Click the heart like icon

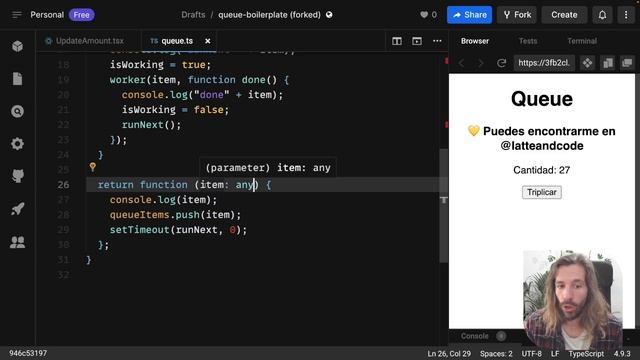[424, 15]
